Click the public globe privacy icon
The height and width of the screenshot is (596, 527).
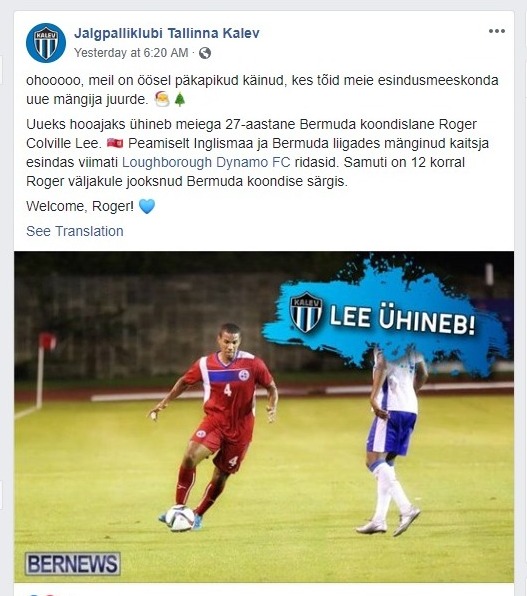click(205, 53)
